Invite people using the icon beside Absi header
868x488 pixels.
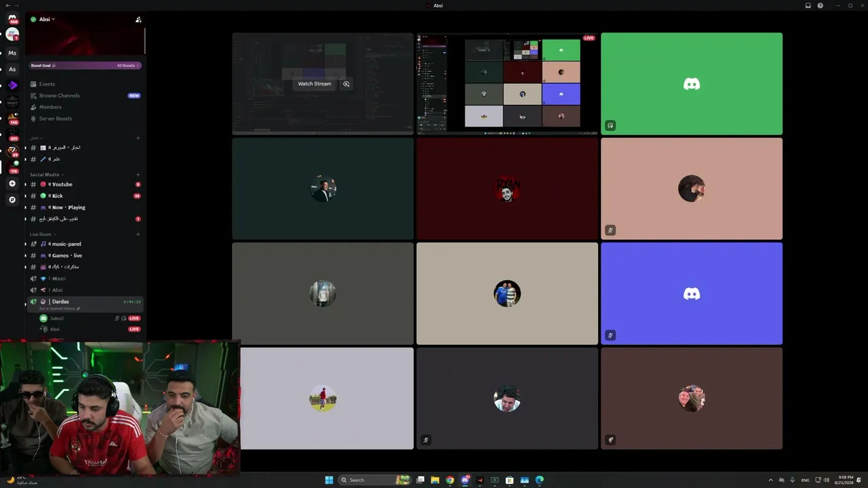138,20
